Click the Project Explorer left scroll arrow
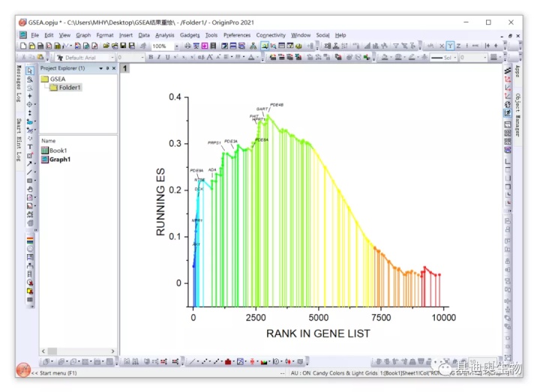Screen dimensions: 540x392 pyautogui.click(x=43, y=351)
